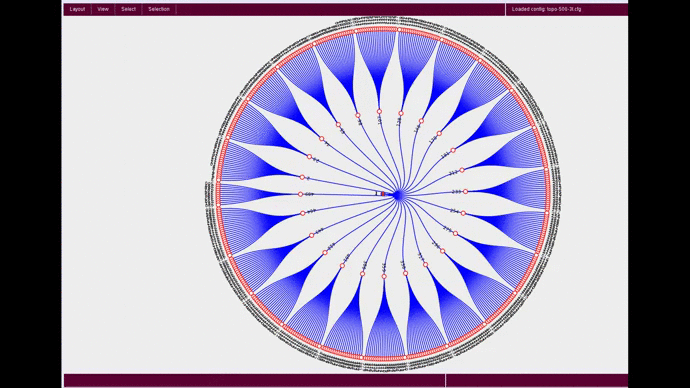This screenshot has width=690, height=388.
Task: Select the graph node labeled 296
Action: (443, 251)
